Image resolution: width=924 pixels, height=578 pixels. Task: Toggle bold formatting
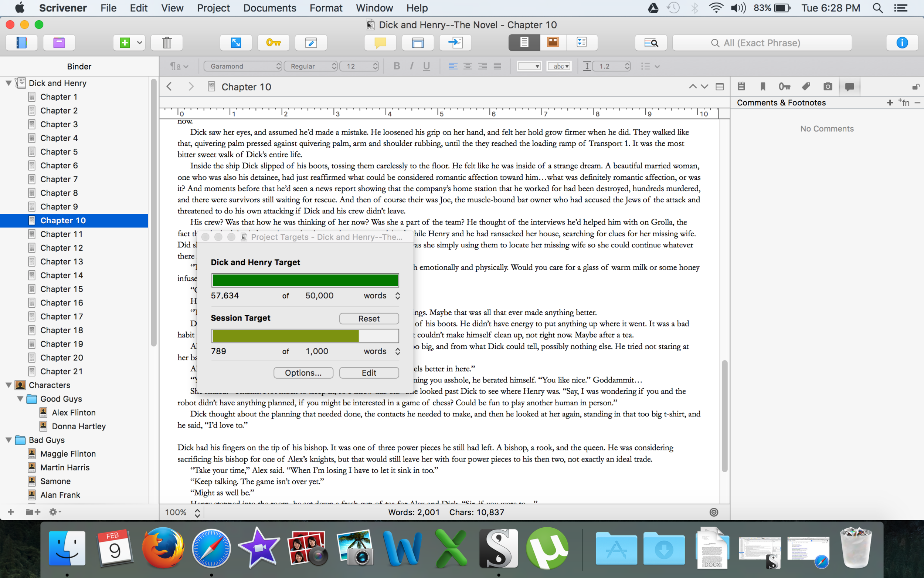[397, 66]
